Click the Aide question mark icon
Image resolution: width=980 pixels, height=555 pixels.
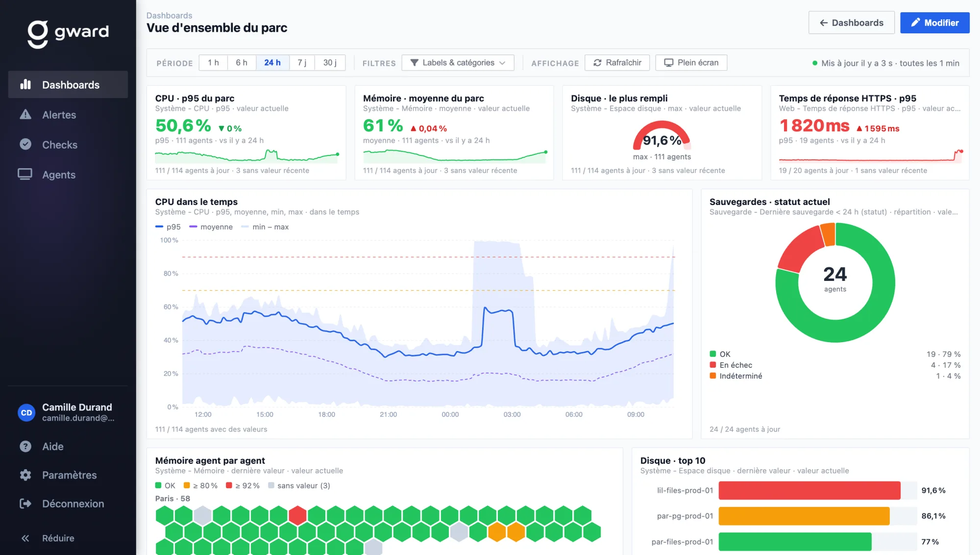[x=25, y=446]
